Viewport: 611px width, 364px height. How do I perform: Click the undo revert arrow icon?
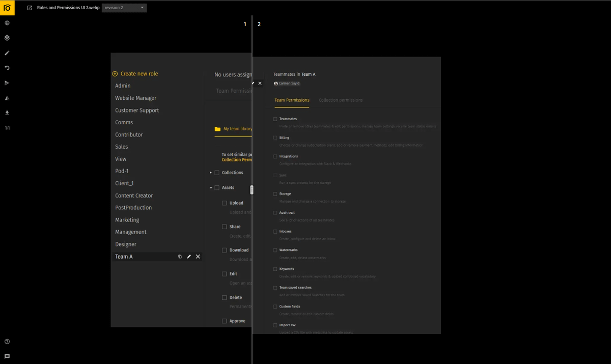tap(7, 68)
